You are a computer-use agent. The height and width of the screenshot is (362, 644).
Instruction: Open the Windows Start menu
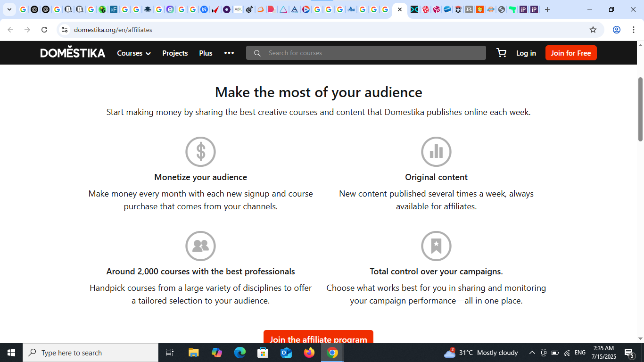click(11, 353)
